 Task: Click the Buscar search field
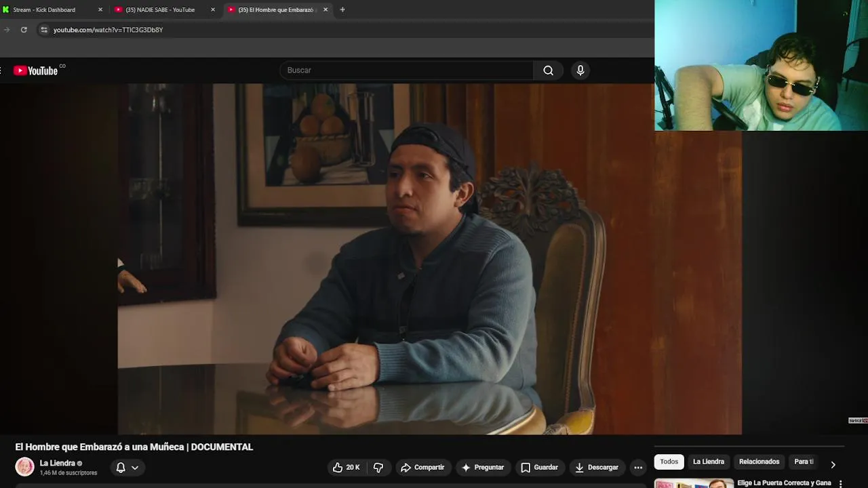pos(407,70)
